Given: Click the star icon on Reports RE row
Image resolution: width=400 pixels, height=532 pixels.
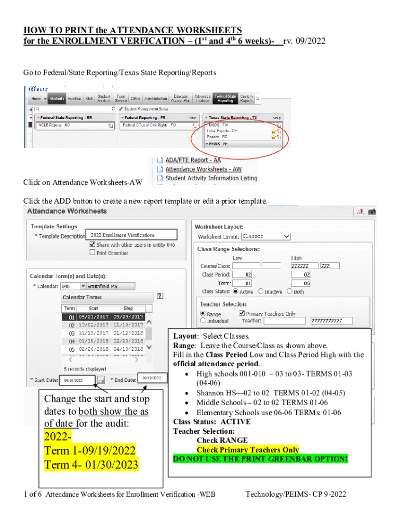Looking at the screenshot, I should click(272, 137).
